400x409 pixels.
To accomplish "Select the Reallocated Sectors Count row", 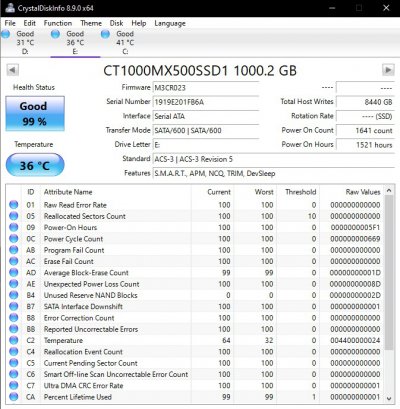I will pos(196,216).
